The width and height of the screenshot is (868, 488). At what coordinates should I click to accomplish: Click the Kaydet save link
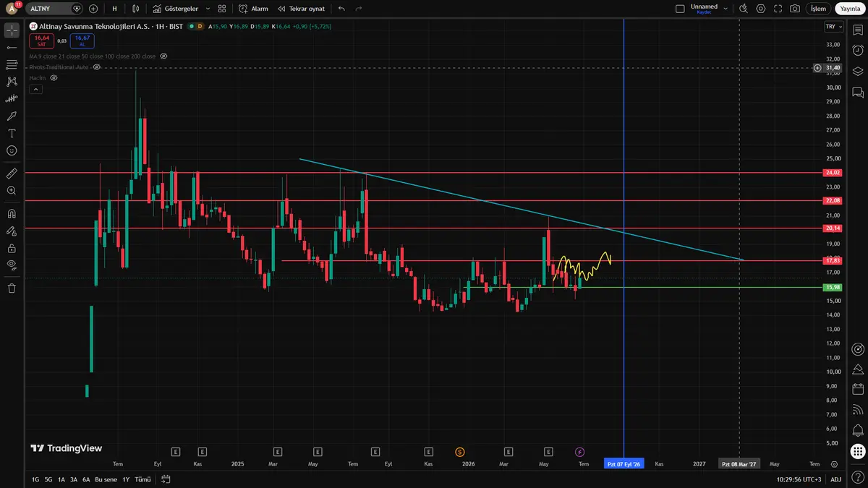[x=704, y=12]
